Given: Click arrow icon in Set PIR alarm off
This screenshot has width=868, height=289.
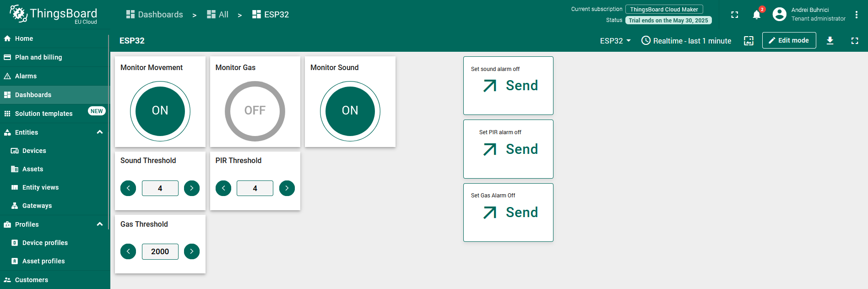Looking at the screenshot, I should (490, 149).
